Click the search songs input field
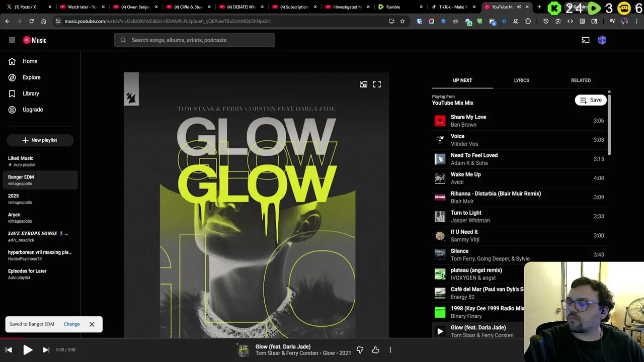 point(195,40)
